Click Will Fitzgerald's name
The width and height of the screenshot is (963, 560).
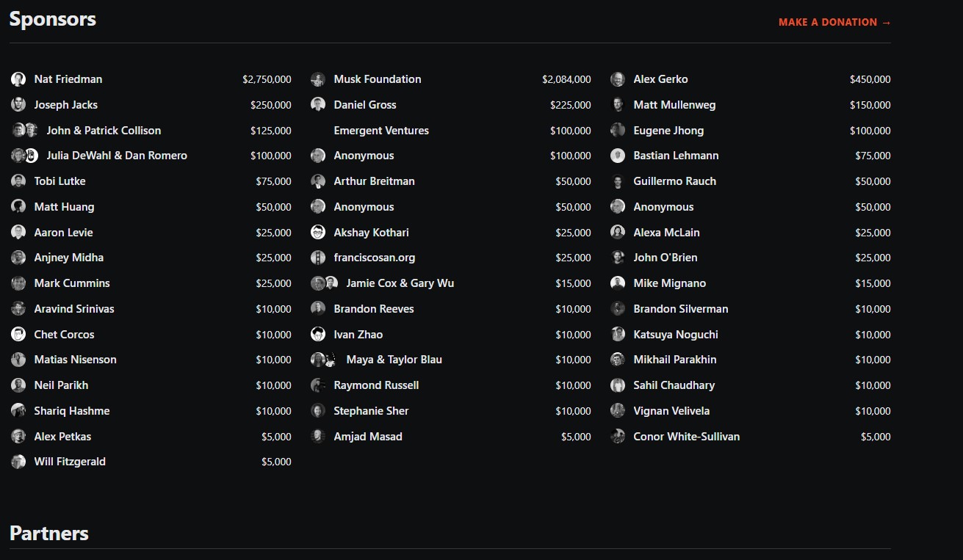pos(70,462)
